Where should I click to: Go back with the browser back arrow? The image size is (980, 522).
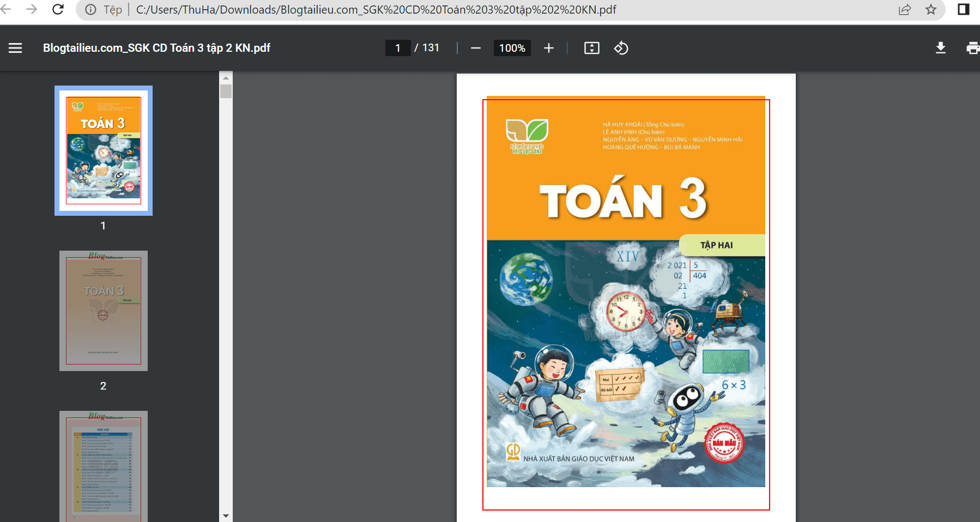tap(5, 9)
